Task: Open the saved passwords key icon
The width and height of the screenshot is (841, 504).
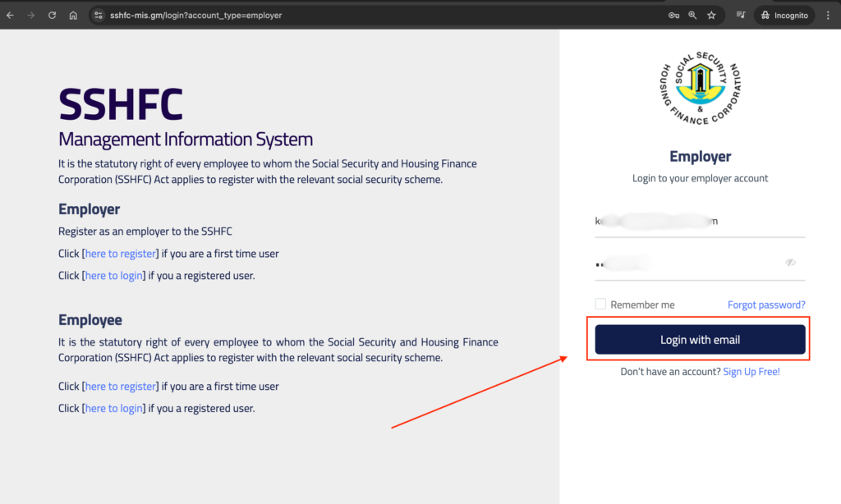Action: pos(673,15)
